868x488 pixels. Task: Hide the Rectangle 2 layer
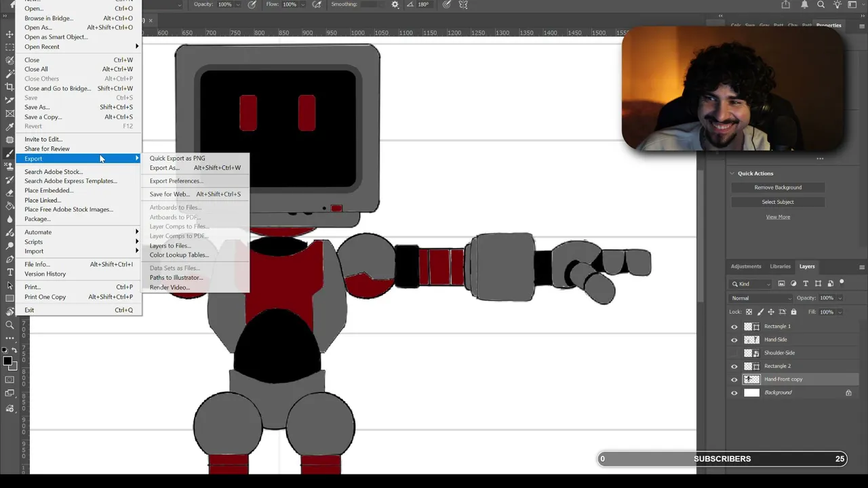[734, 366]
